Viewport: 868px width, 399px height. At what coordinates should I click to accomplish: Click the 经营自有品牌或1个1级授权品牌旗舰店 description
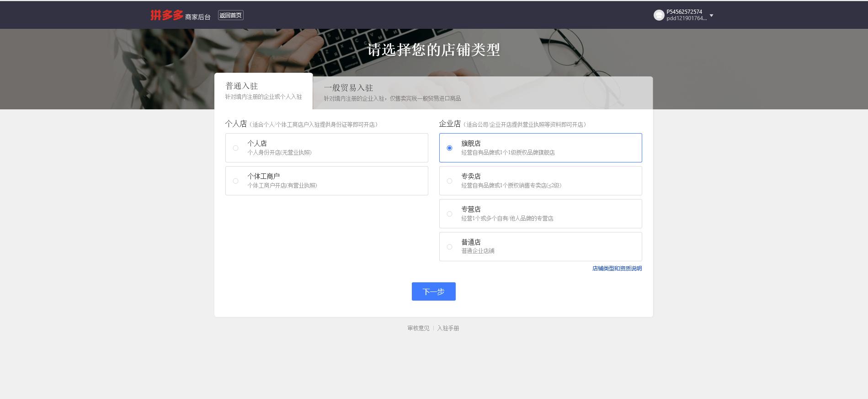coord(508,152)
